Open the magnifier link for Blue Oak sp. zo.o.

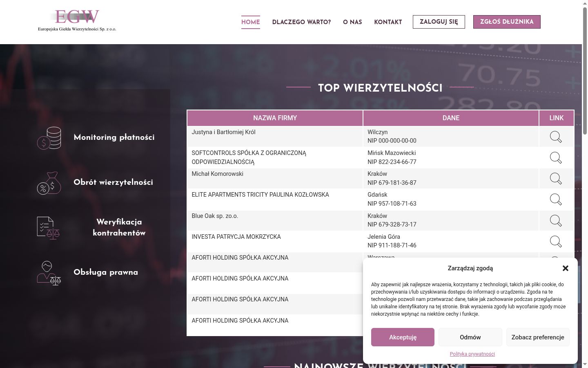click(x=556, y=220)
